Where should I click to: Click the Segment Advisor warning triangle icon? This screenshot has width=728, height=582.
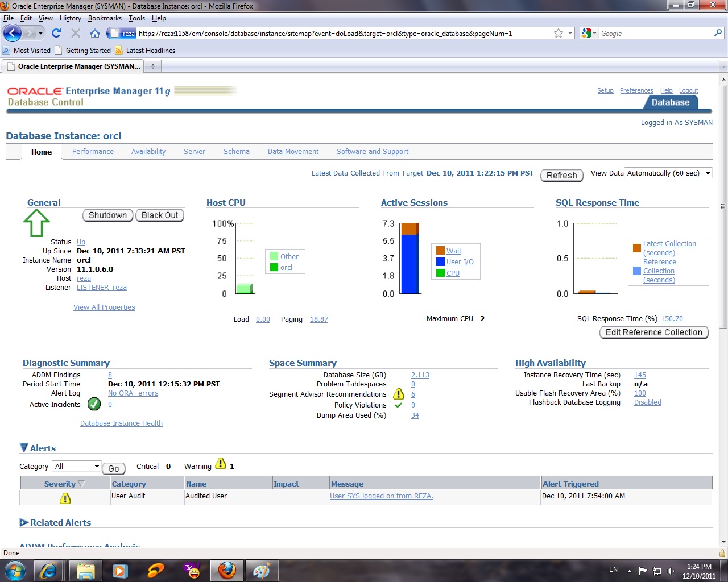click(399, 394)
